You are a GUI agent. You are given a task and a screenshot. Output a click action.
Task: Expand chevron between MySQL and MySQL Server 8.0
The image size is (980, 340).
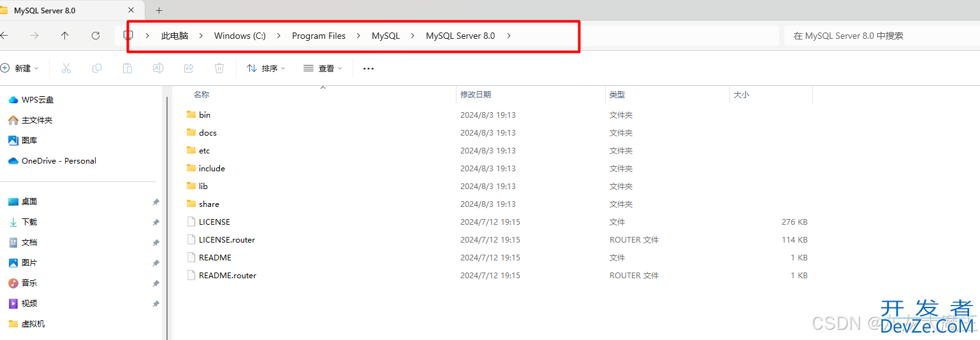pos(413,36)
